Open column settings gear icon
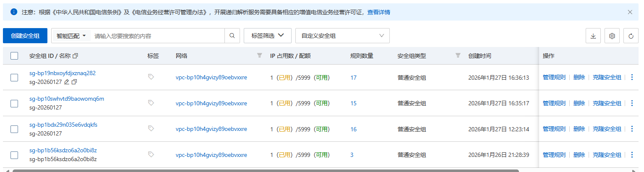644x172 pixels. point(612,36)
